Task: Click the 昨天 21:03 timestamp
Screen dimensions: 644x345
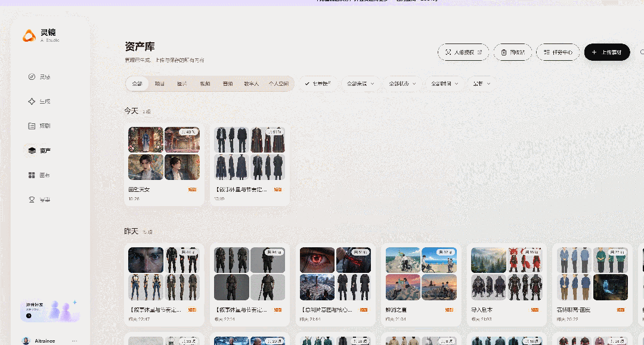Action: (481, 319)
